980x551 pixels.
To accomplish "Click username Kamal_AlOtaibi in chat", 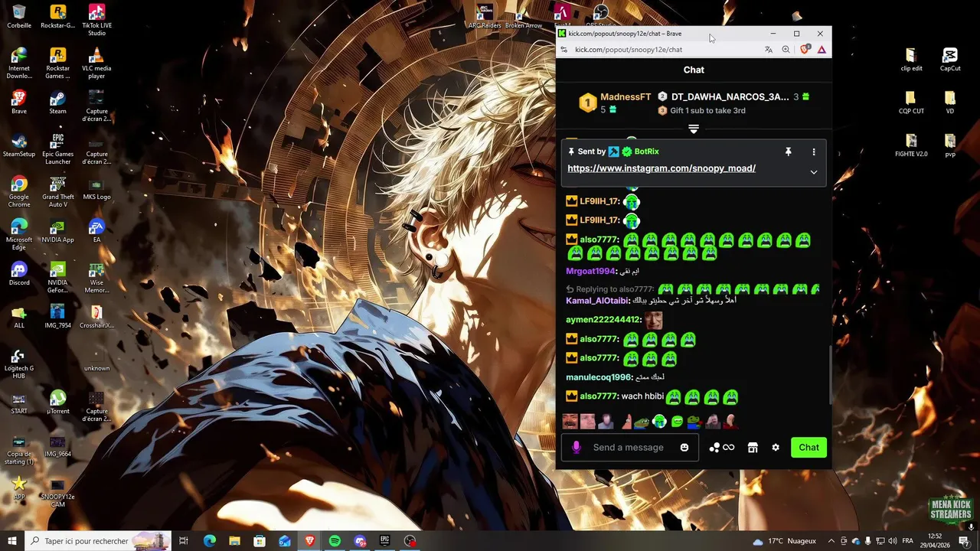I will tap(597, 301).
